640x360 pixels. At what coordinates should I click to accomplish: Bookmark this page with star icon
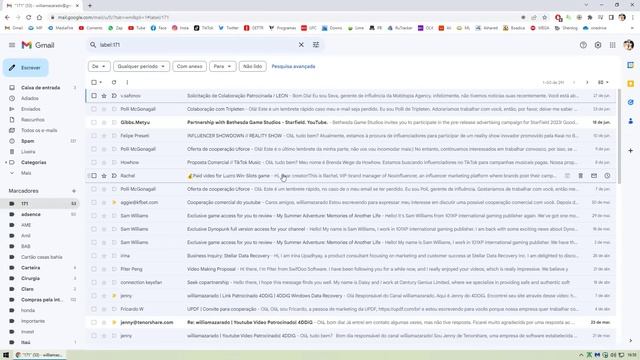tap(544, 18)
